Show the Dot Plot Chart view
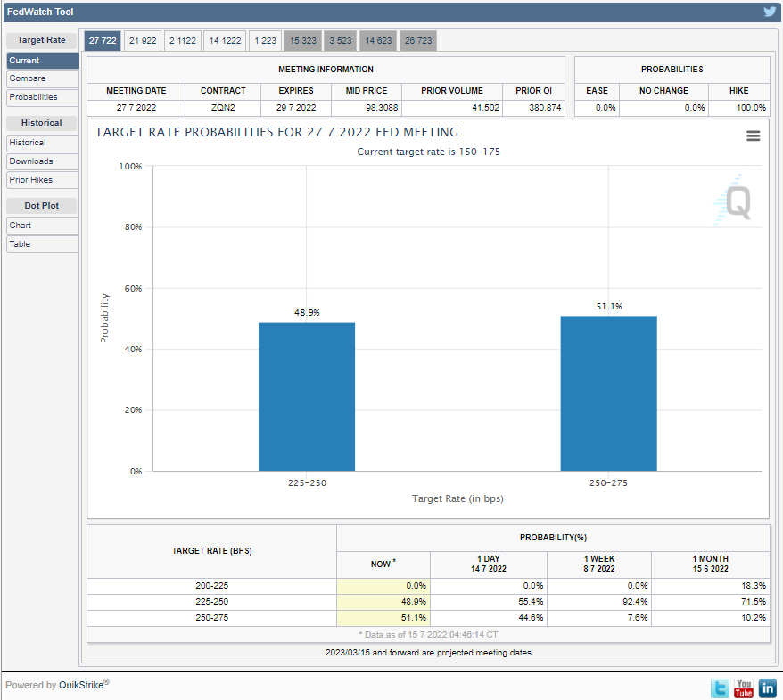This screenshot has width=783, height=700. tap(42, 226)
